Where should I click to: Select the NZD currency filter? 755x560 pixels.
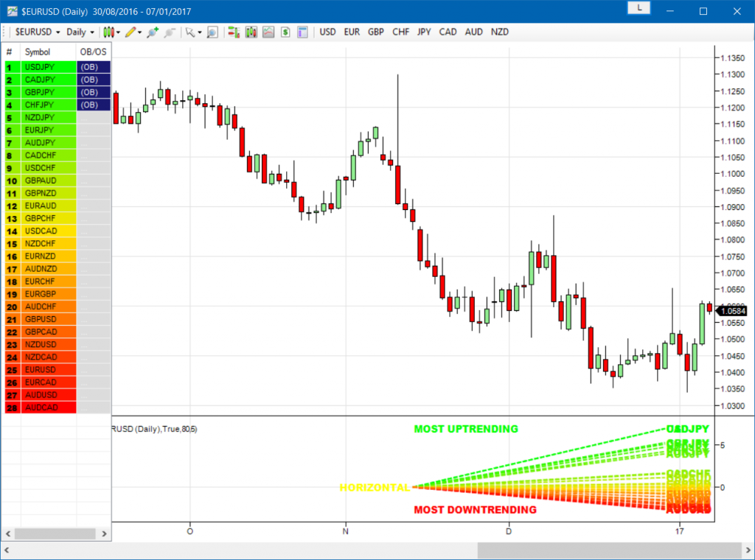(500, 32)
